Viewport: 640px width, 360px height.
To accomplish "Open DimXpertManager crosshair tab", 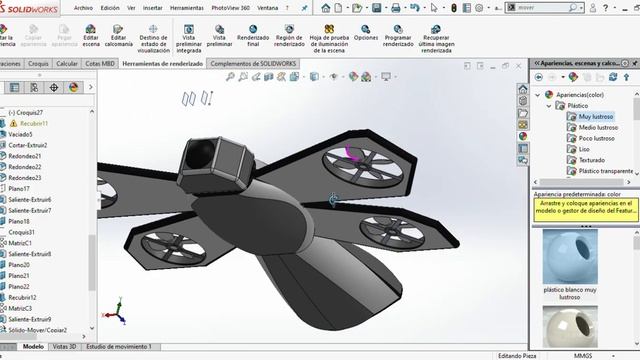I will click(53, 87).
